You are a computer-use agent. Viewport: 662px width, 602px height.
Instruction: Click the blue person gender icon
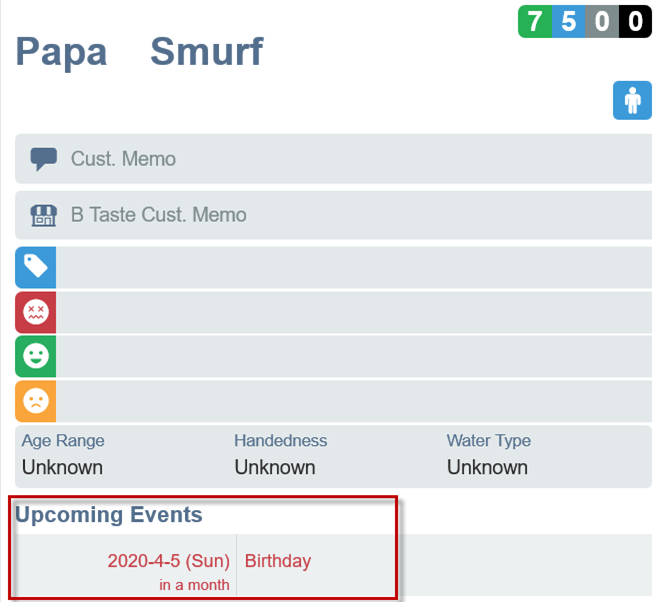coord(632,100)
